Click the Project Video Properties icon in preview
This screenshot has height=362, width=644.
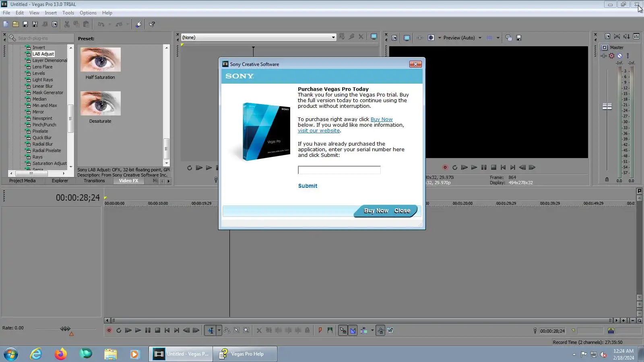point(394,38)
